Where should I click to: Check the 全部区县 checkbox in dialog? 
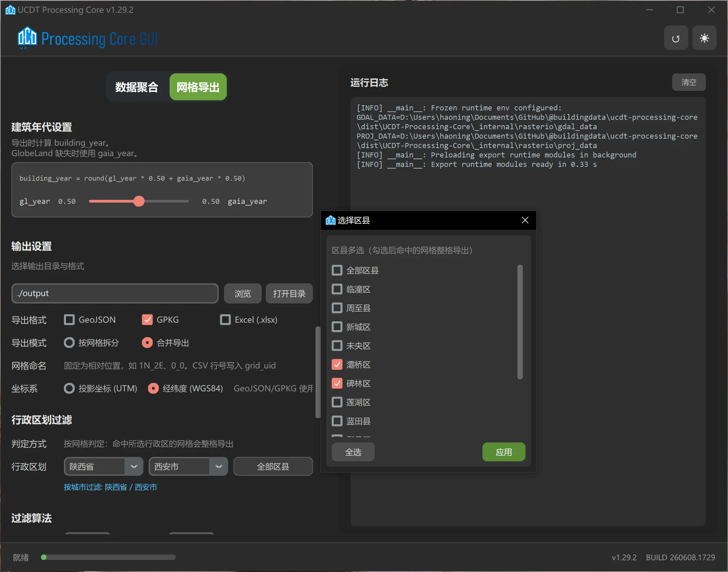click(337, 270)
